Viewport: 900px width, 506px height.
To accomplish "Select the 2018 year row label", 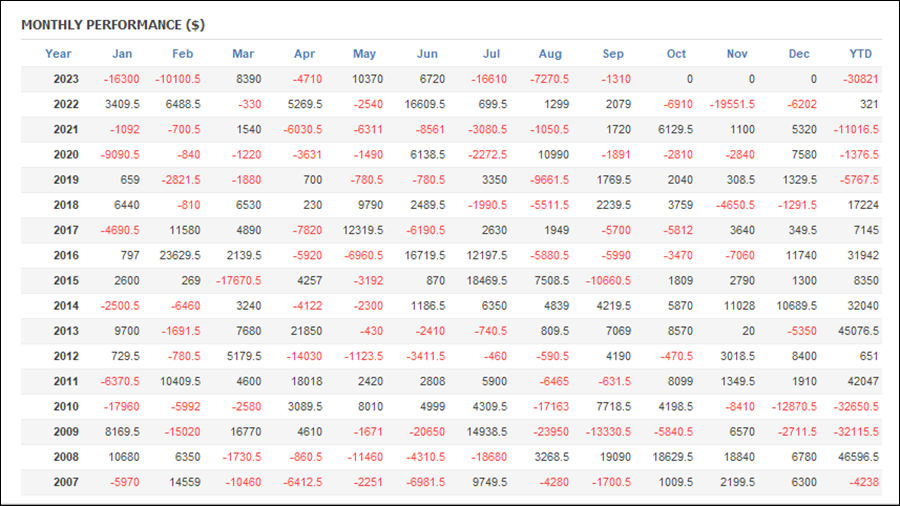I will [66, 205].
